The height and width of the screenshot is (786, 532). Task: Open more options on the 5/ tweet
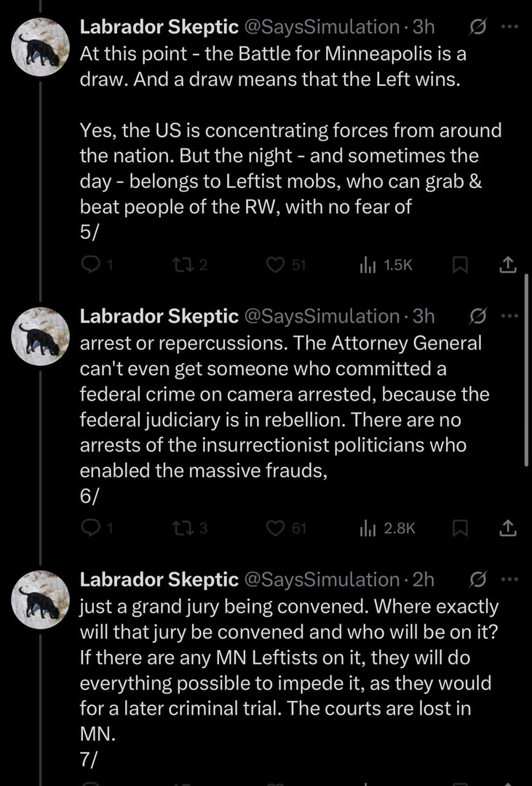pyautogui.click(x=509, y=28)
